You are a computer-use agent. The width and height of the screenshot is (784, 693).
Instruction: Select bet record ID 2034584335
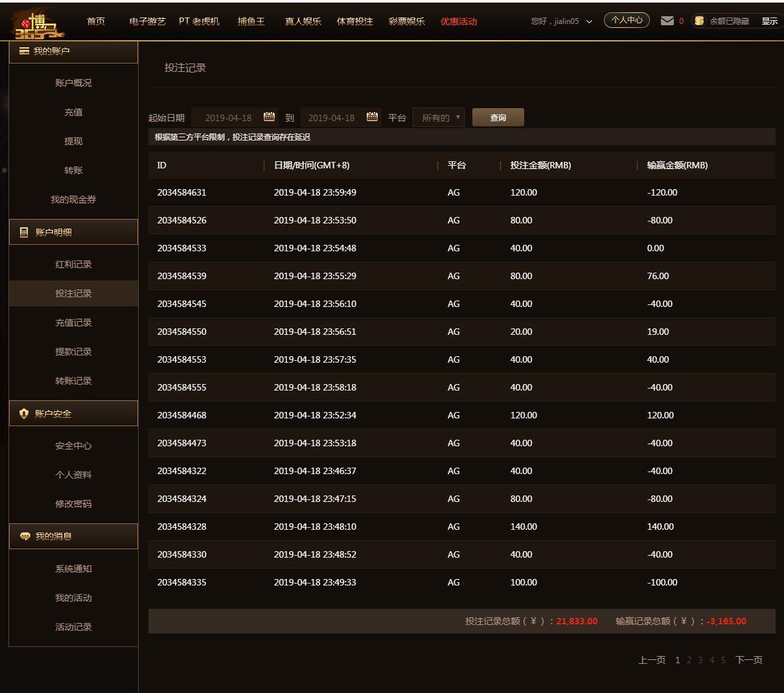(182, 582)
